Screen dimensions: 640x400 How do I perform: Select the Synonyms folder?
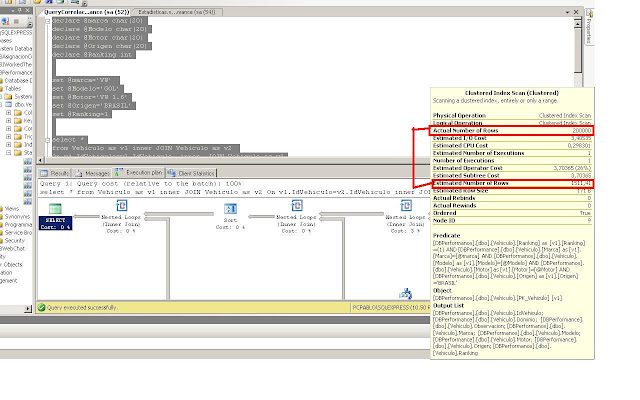[x=17, y=216]
